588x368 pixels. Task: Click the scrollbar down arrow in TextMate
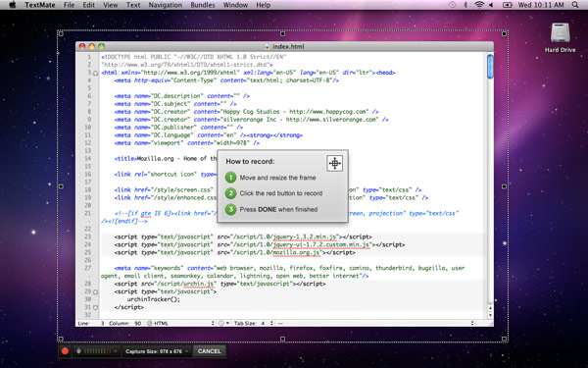pyautogui.click(x=490, y=315)
